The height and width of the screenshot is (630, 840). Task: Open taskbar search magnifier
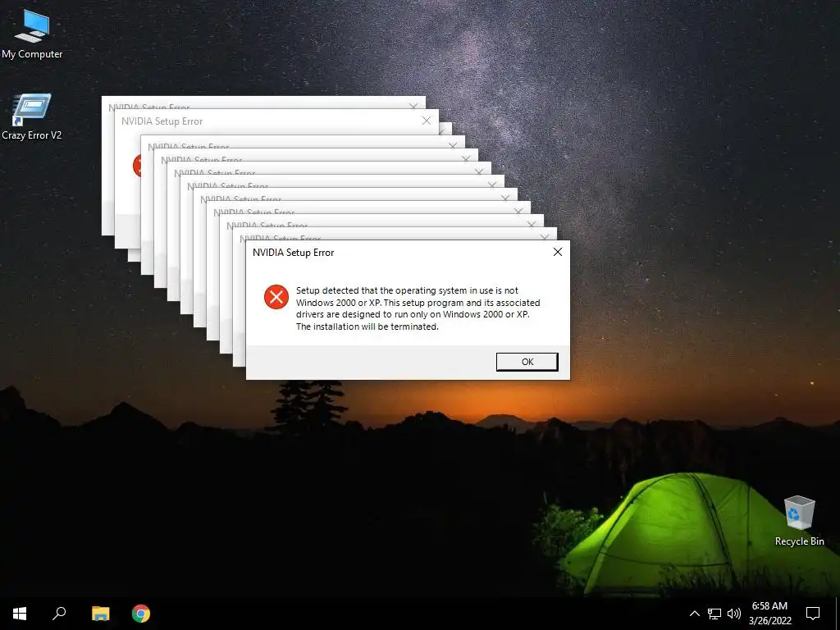[59, 614]
